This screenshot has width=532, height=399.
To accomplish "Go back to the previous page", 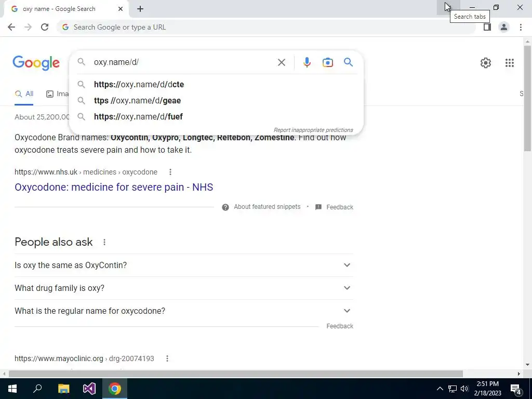I will pyautogui.click(x=11, y=27).
